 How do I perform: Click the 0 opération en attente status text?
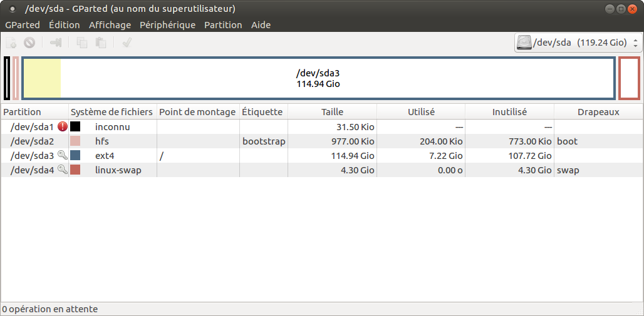coord(49,309)
